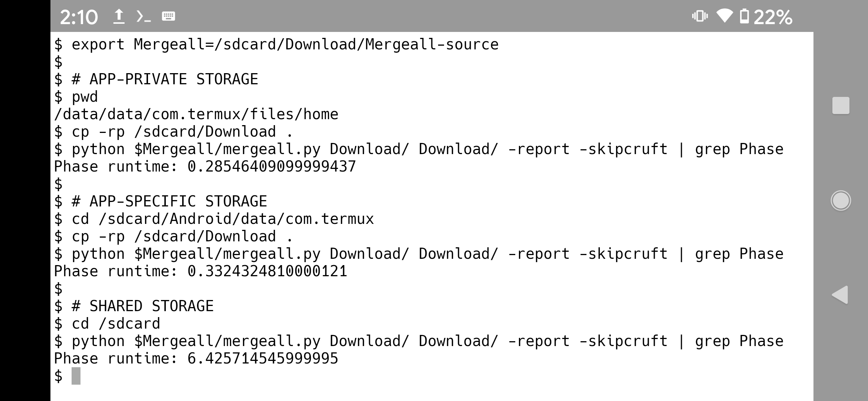
Task: Tap the battery status icon
Action: point(744,17)
